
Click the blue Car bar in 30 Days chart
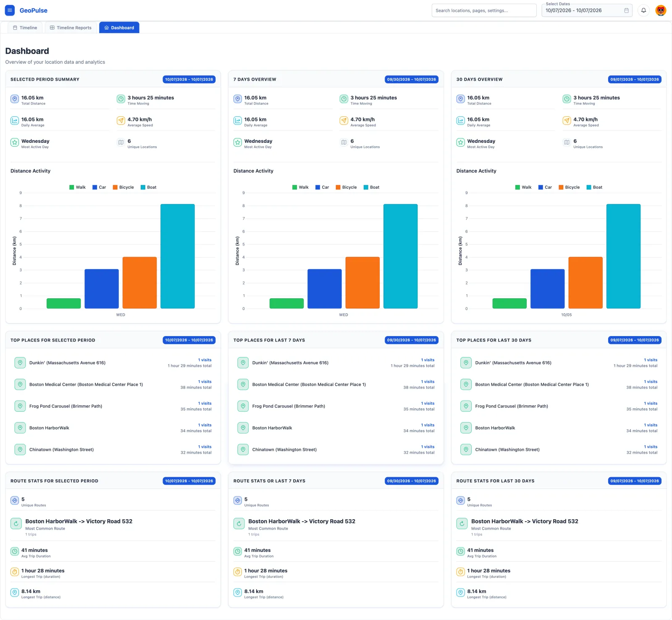[x=547, y=289]
